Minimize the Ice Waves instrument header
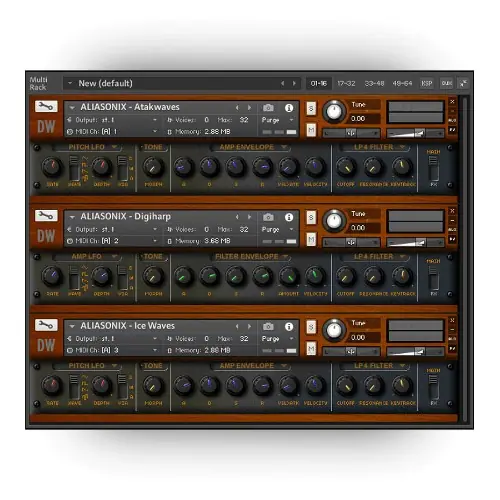The height and width of the screenshot is (500, 500). tap(452, 329)
